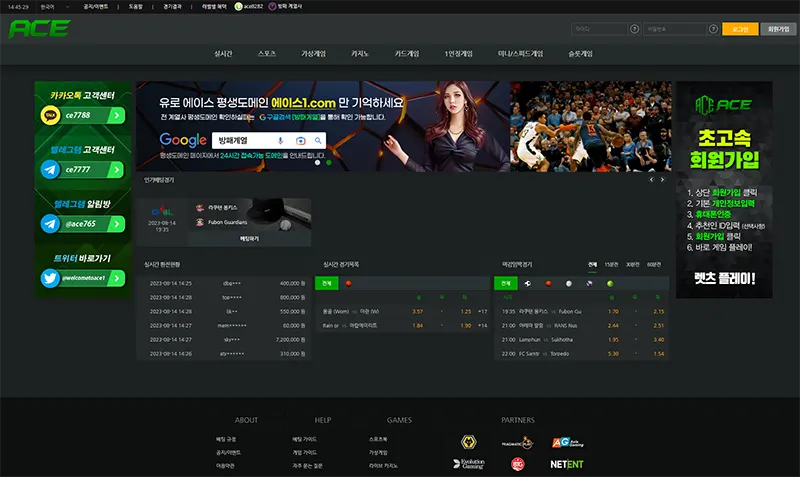Open the 카지노 menu
This screenshot has width=800, height=477.
pyautogui.click(x=360, y=54)
